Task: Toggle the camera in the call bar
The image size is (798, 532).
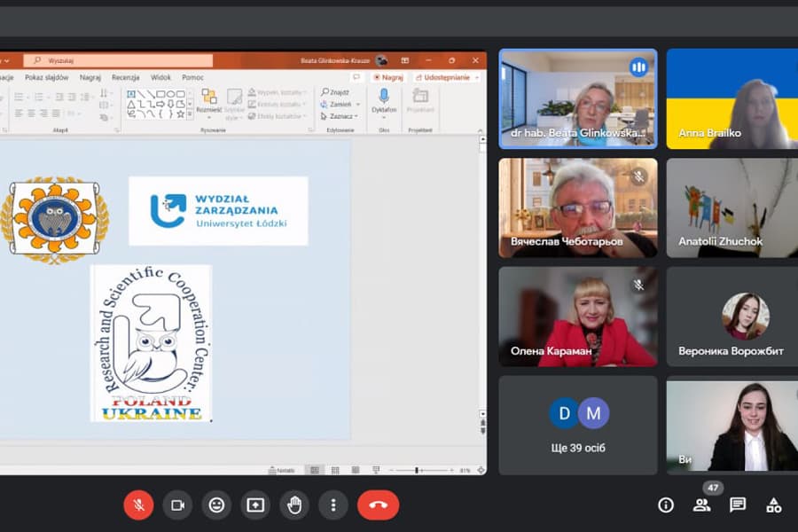Action: (x=177, y=505)
